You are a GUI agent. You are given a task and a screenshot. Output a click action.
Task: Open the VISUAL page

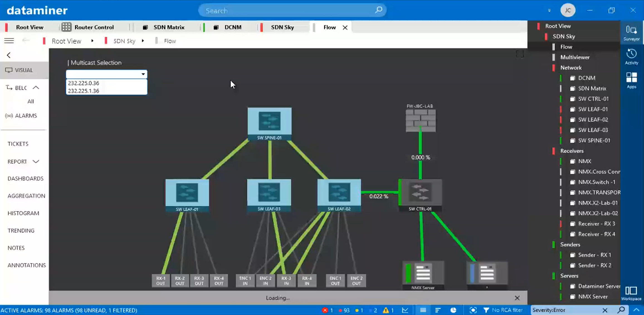24,70
